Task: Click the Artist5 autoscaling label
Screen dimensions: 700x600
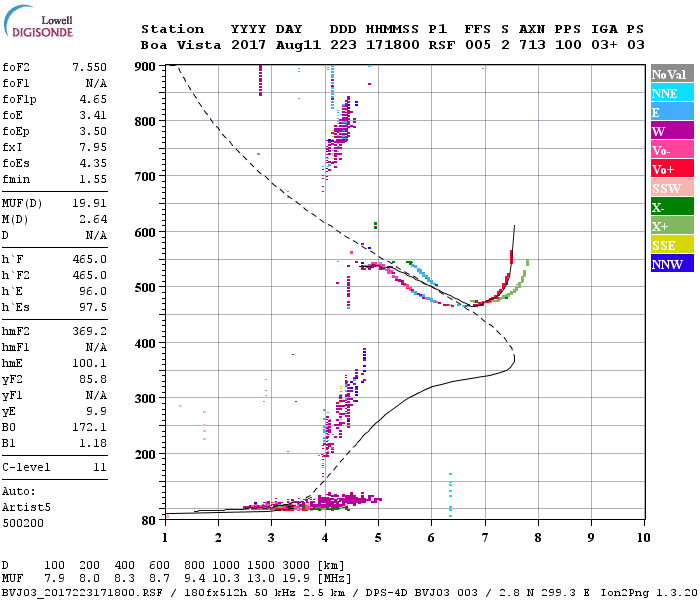Action: (26, 508)
